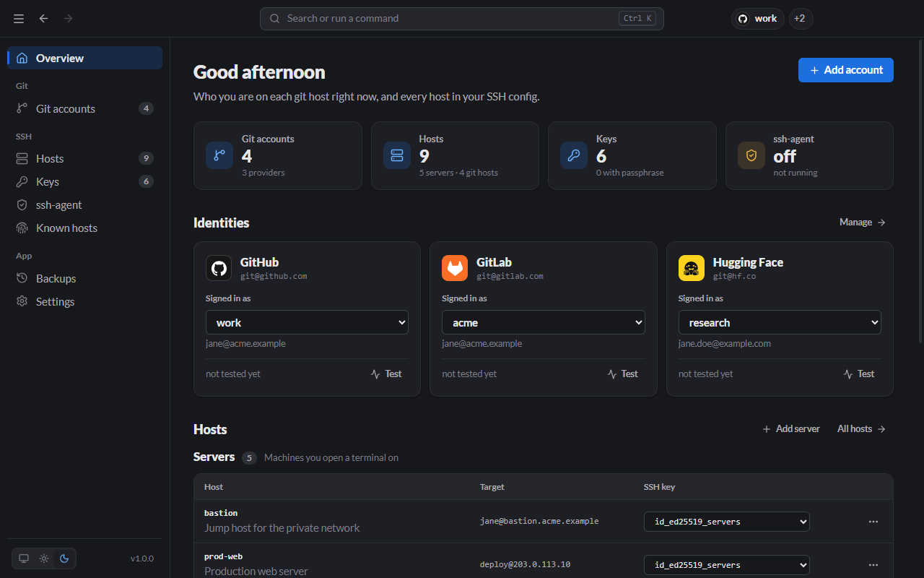Click the Add server button
The image size is (924, 578).
(791, 429)
